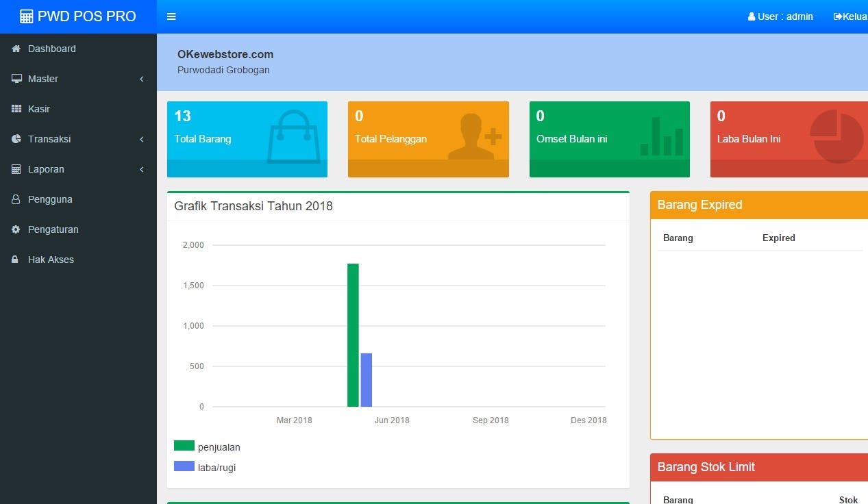Click the PWD POS PRO brand link
Viewport: 868px width, 504px height.
tap(78, 16)
